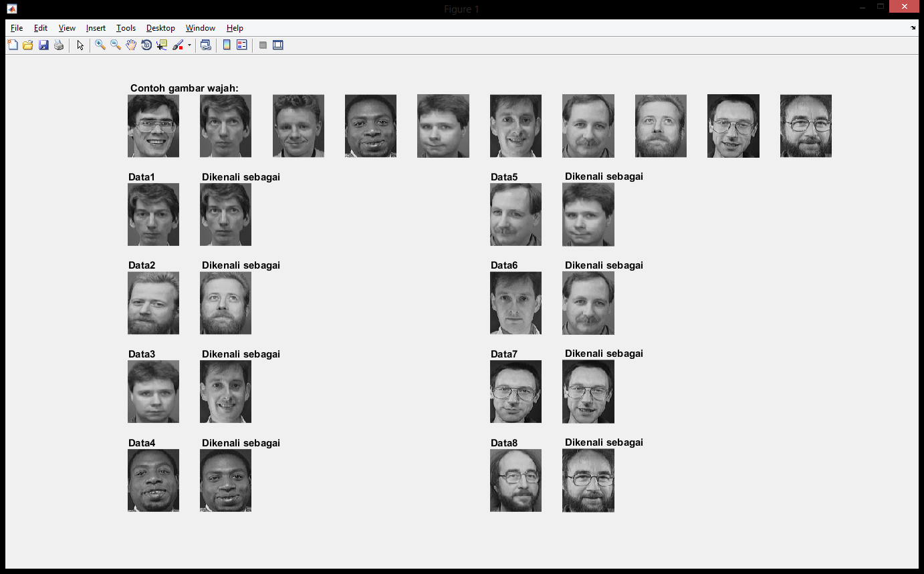This screenshot has height=574, width=924.
Task: Click the New Figure icon
Action: coord(13,45)
